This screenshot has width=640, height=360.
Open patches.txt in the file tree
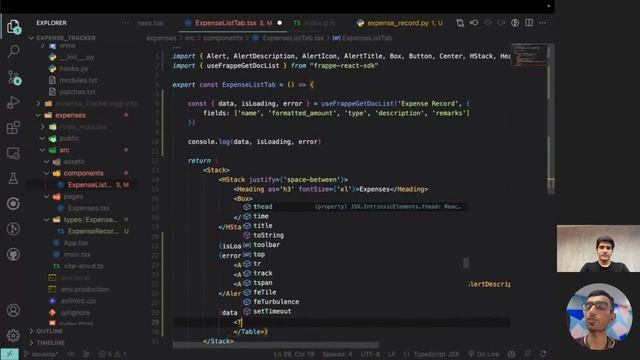tap(77, 92)
